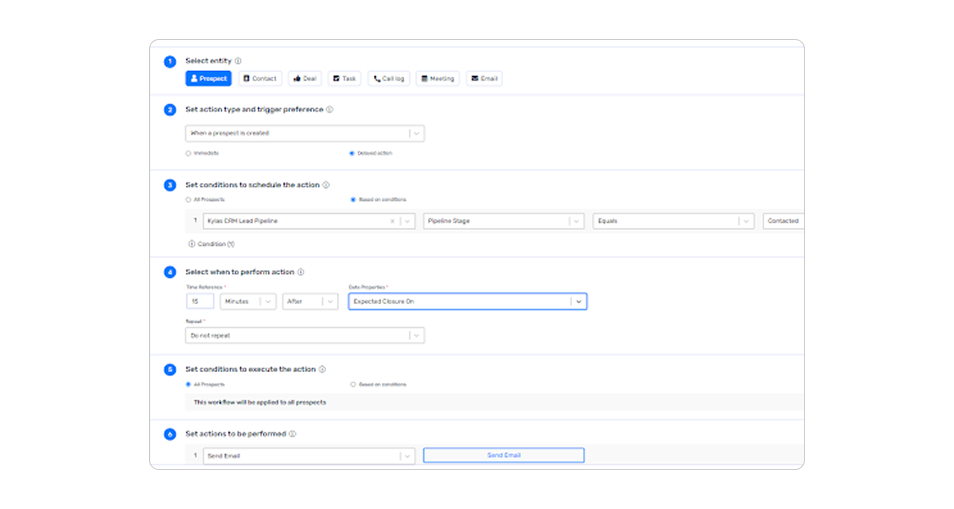The width and height of the screenshot is (954, 509).
Task: Select the Contact entity tab
Action: [x=260, y=78]
